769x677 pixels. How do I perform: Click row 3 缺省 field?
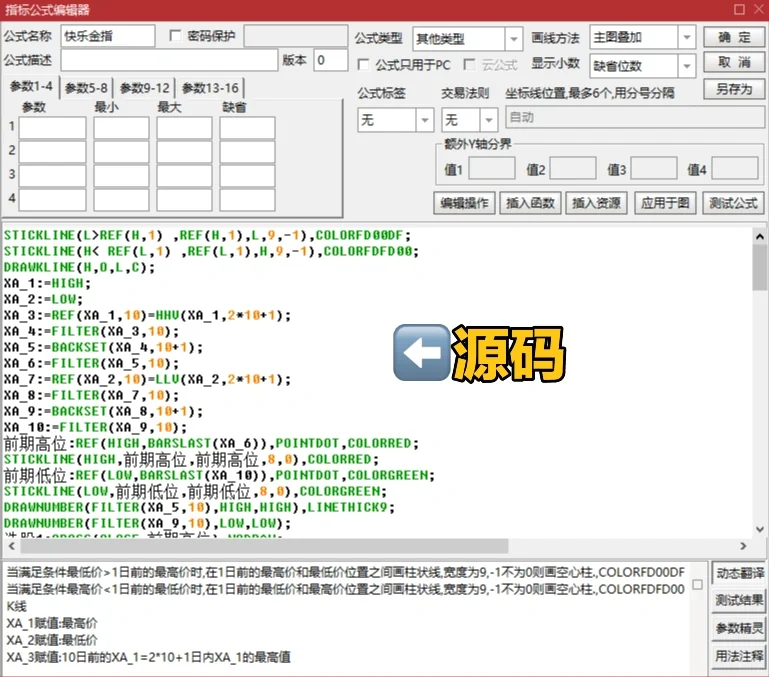(247, 176)
